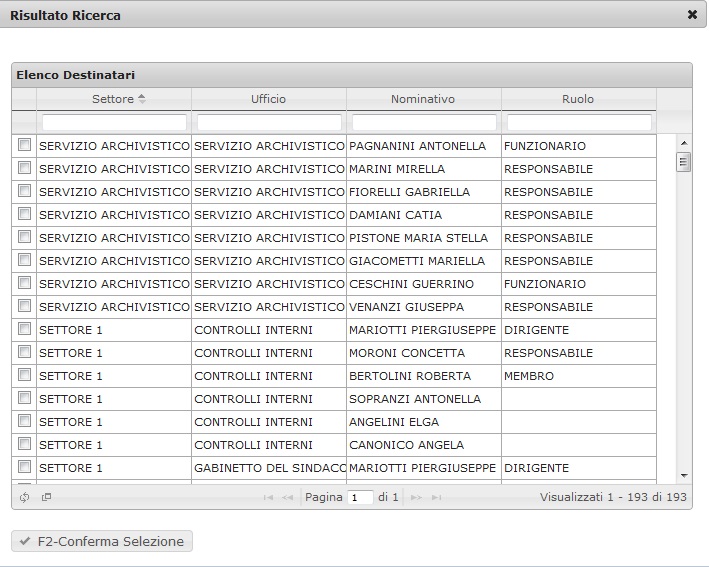Go to previous page of results
709x567 pixels.
point(288,497)
